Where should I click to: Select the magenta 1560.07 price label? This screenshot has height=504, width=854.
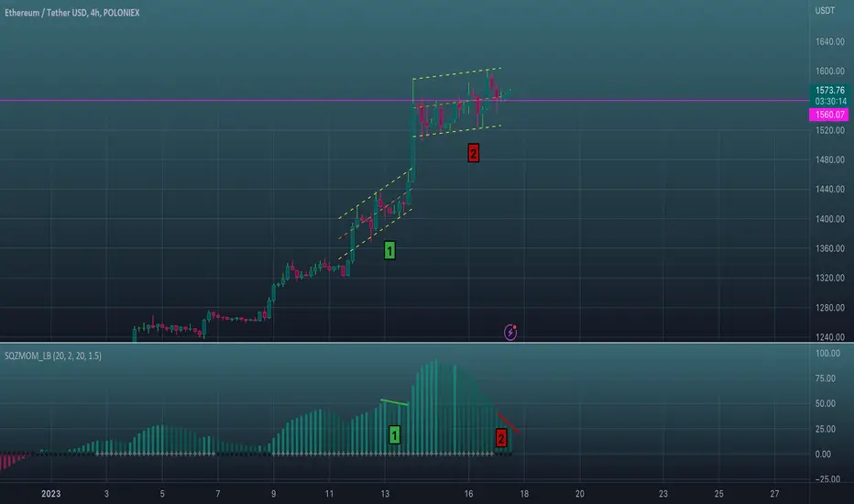(829, 115)
